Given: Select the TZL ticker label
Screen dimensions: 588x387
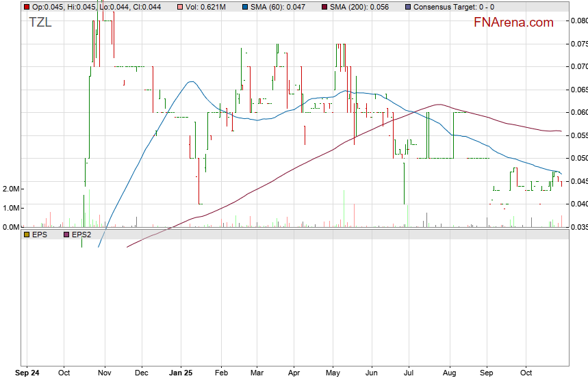Looking at the screenshot, I should [40, 23].
